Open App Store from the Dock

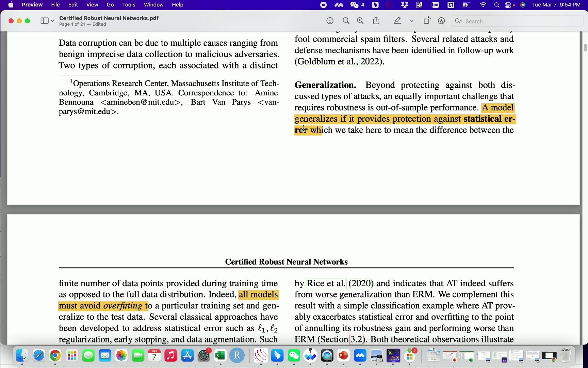point(187,356)
